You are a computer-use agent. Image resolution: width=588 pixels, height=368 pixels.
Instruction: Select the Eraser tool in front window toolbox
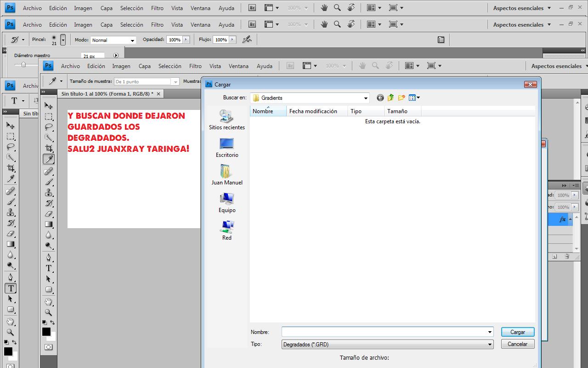click(49, 214)
